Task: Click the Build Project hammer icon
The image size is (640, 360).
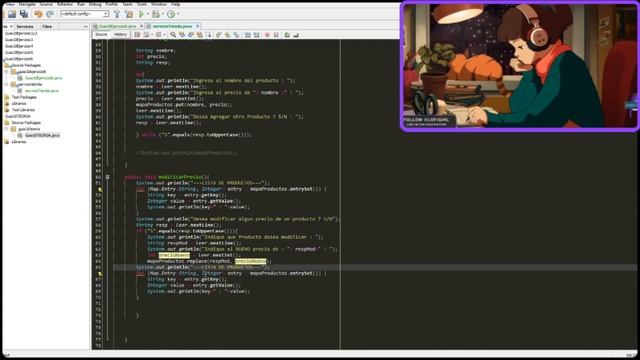Action: [x=117, y=14]
